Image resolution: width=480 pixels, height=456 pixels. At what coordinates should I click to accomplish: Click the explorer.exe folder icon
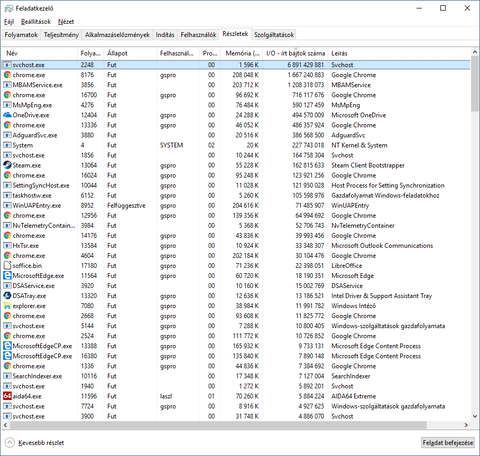pyautogui.click(x=7, y=306)
